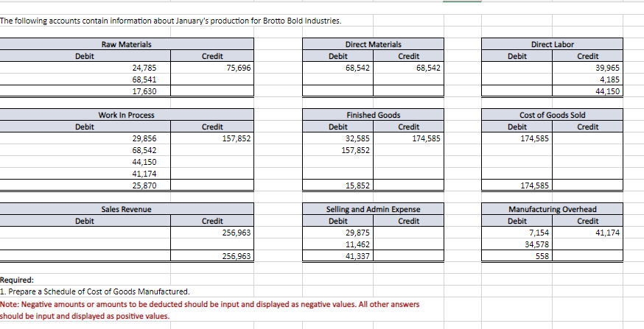Click the 68,542 Work In Process debit
The image size is (644, 329).
85,150
